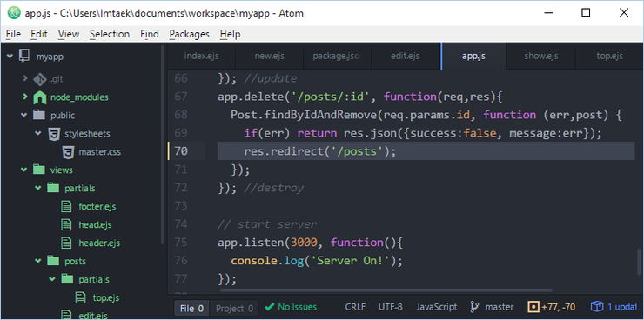Open footer.ejs from the tree
644x320 pixels.
coord(97,206)
